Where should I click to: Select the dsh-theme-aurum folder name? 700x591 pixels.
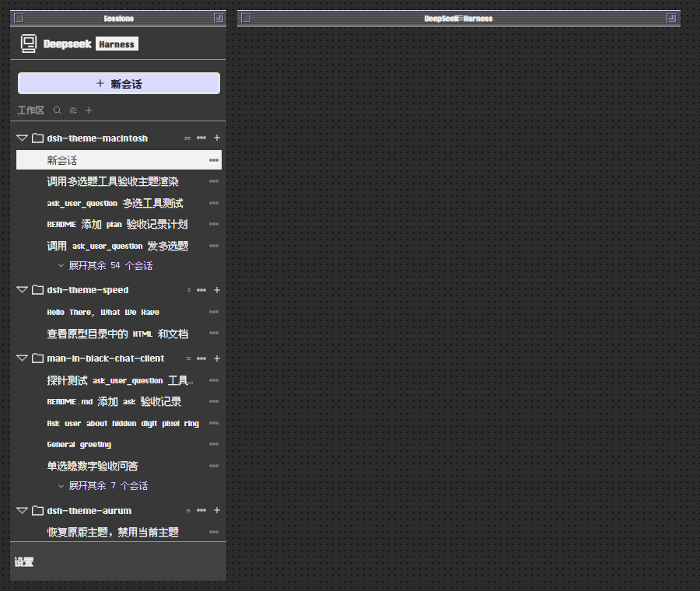pyautogui.click(x=89, y=511)
